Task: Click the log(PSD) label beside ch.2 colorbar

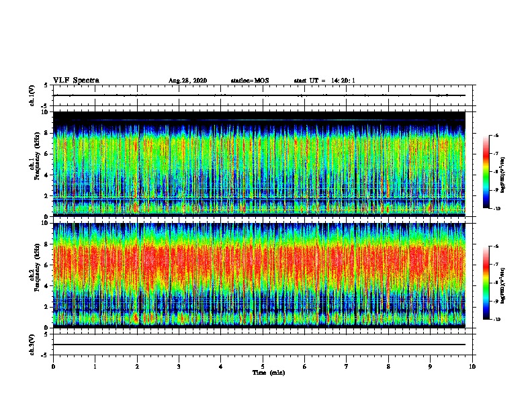Action: click(x=502, y=285)
